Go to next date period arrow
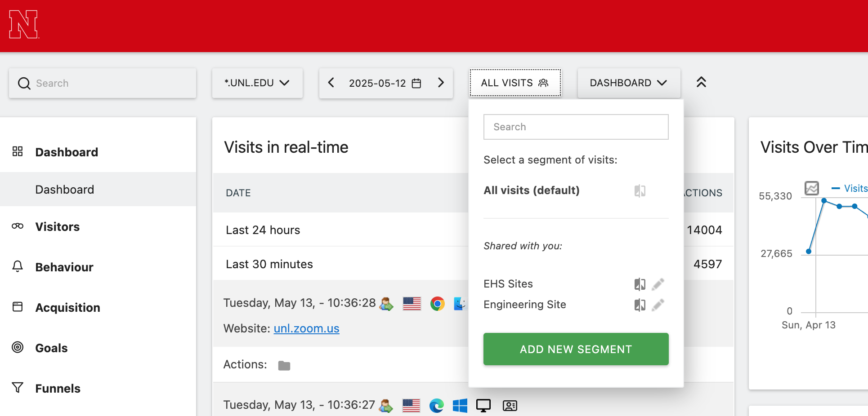 (441, 83)
